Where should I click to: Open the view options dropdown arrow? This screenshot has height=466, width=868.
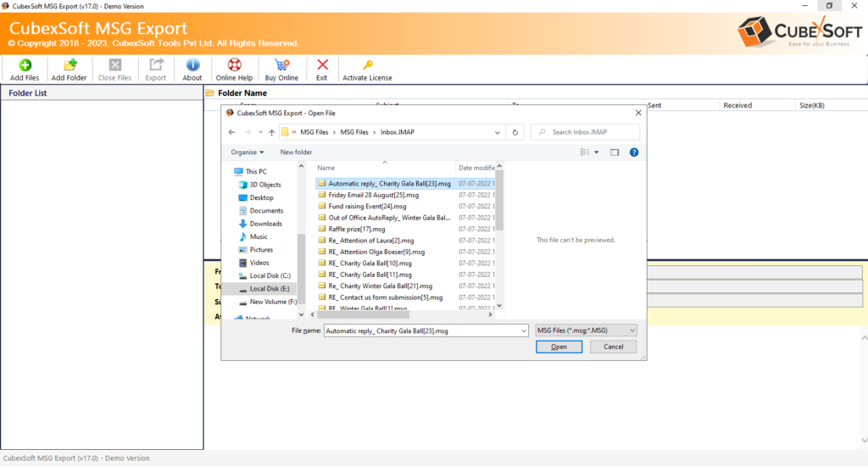tap(596, 153)
